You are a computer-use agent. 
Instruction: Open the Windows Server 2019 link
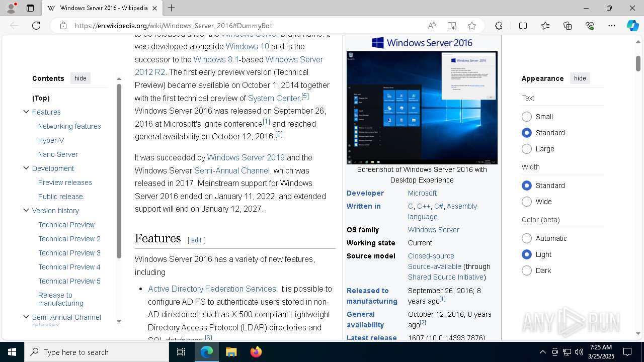[x=246, y=157]
